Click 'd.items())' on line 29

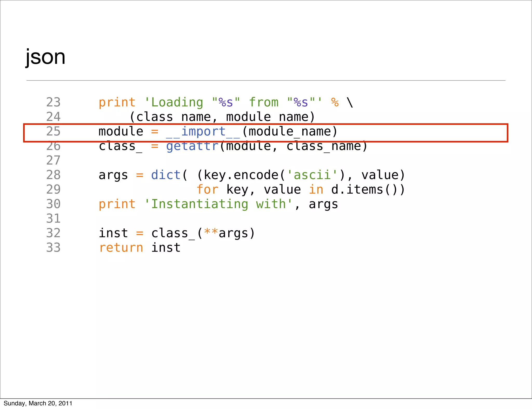pyautogui.click(x=368, y=189)
